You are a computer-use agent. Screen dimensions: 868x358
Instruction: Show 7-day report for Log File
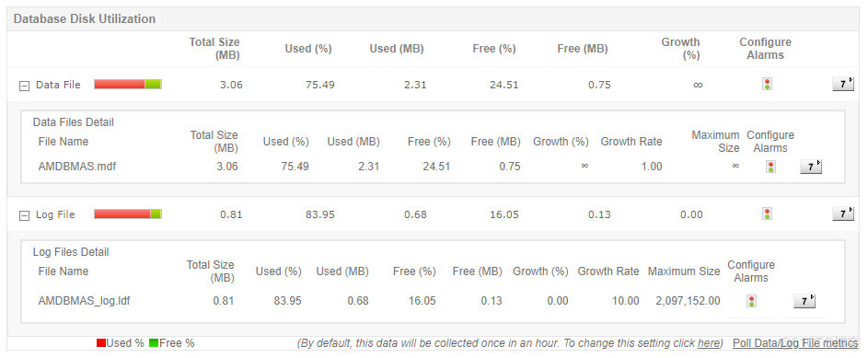pyautogui.click(x=843, y=214)
